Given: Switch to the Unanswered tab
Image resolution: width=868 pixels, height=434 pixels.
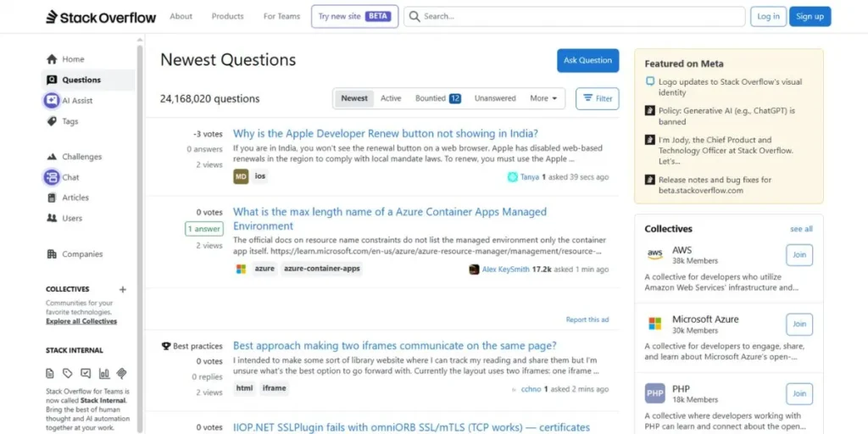Looking at the screenshot, I should pos(495,98).
